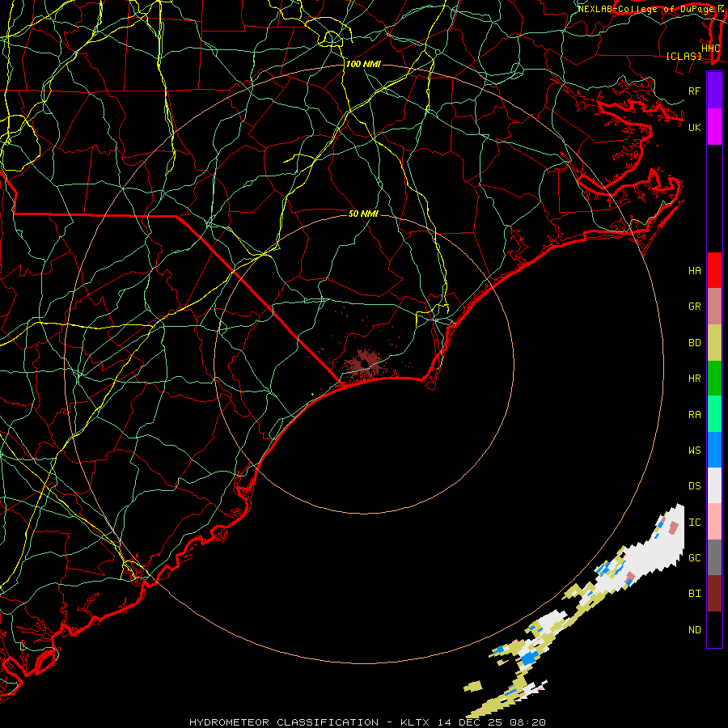Choose the blue WS legend swatch

714,450
